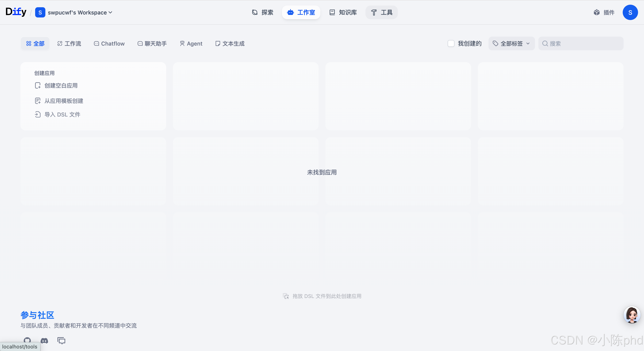Screen dimensions: 644x351
Task: Click the user avatar S circle
Action: pyautogui.click(x=630, y=12)
